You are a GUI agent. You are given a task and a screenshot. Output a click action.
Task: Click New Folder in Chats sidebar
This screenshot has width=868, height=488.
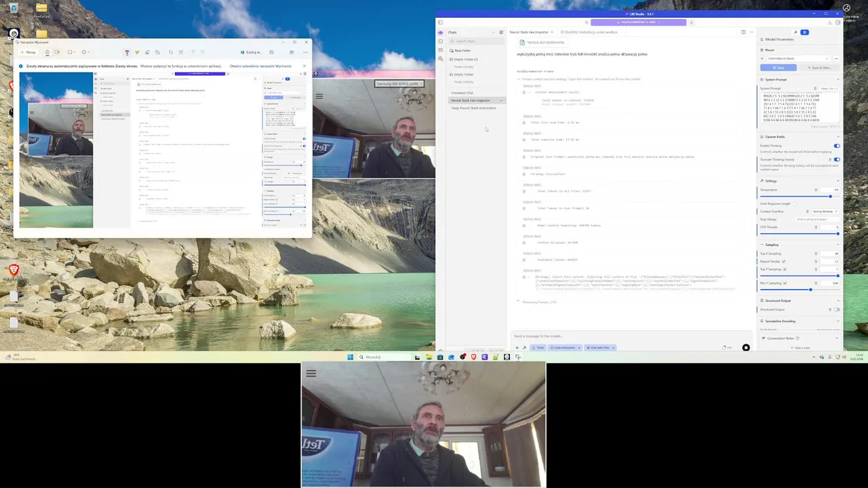point(460,51)
